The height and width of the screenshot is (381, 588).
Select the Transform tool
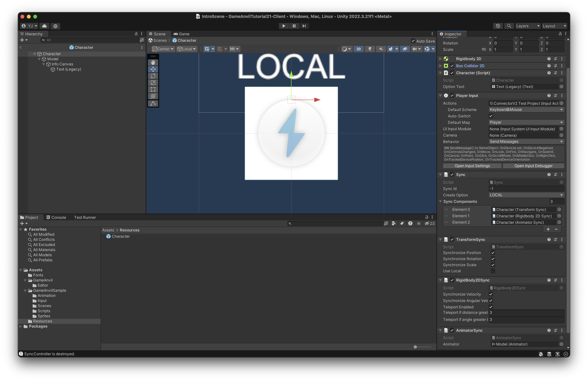[x=153, y=96]
